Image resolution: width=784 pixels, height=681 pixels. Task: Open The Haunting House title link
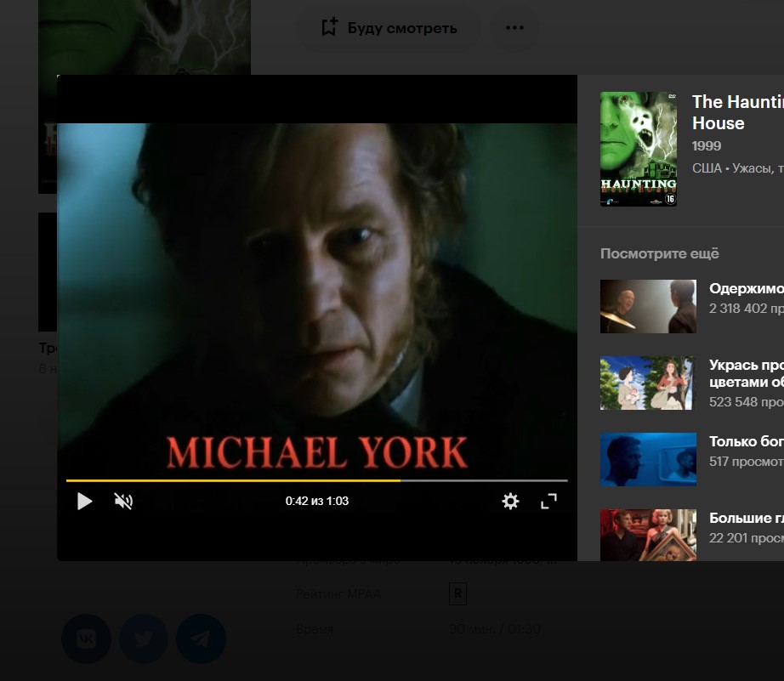738,112
